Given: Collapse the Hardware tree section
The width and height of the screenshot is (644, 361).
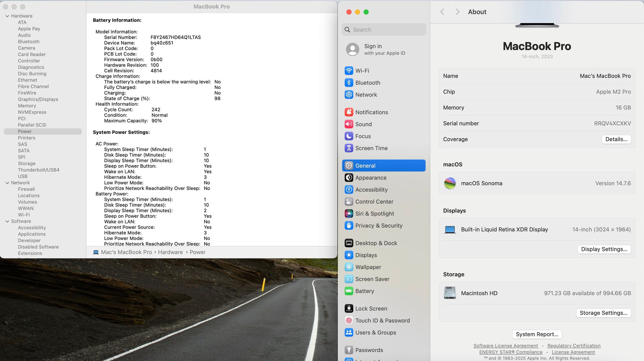Looking at the screenshot, I should pyautogui.click(x=7, y=16).
